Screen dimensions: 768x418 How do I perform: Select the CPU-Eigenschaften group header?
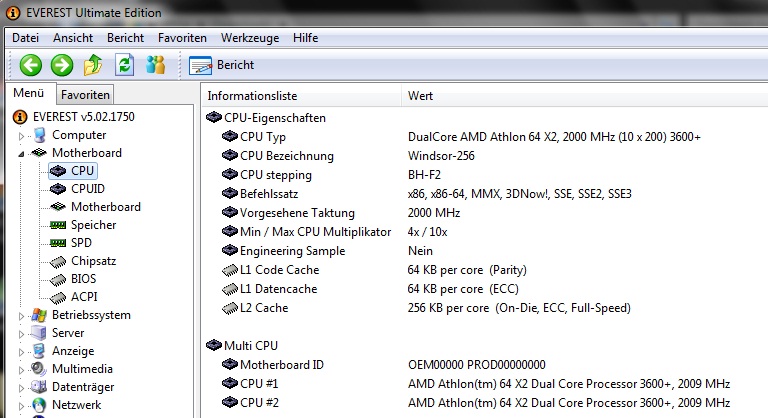[x=266, y=118]
